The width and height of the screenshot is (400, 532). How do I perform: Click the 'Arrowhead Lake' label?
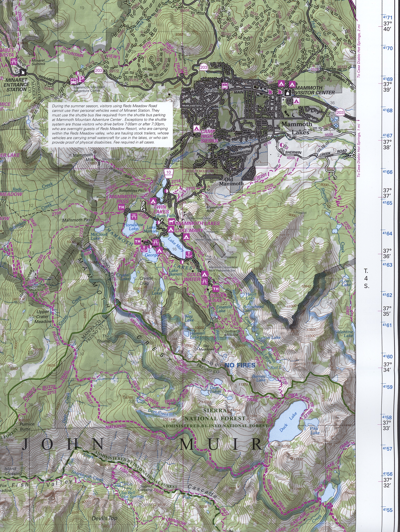coord(253,308)
